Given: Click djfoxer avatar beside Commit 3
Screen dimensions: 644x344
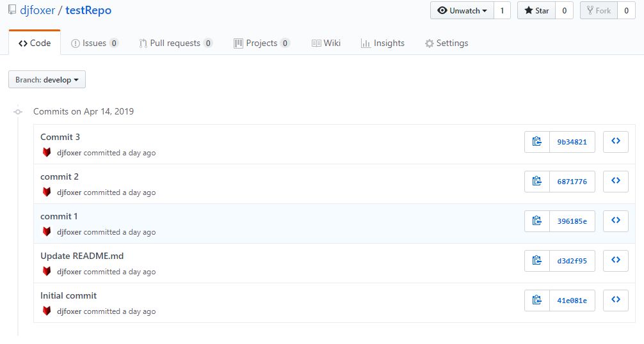Looking at the screenshot, I should 47,153.
